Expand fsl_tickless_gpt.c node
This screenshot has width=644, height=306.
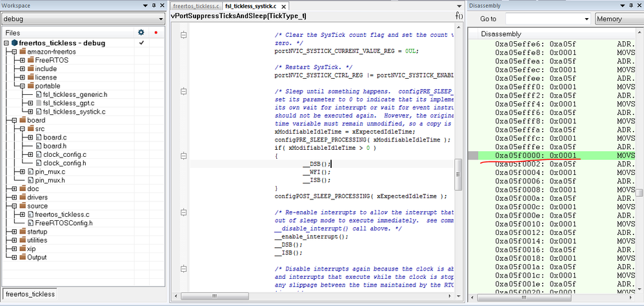pos(30,103)
